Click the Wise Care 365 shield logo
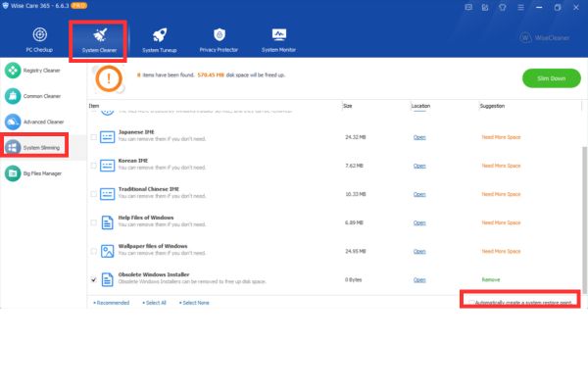 click(x=5, y=6)
